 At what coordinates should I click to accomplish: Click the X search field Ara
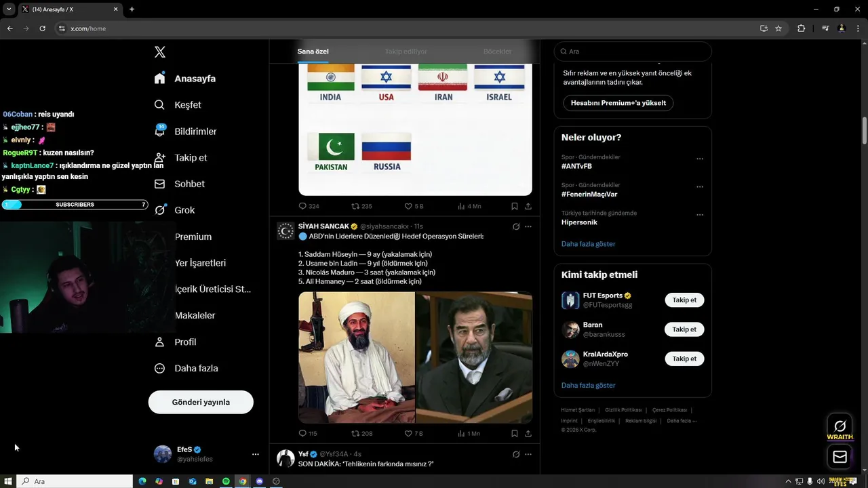click(633, 52)
